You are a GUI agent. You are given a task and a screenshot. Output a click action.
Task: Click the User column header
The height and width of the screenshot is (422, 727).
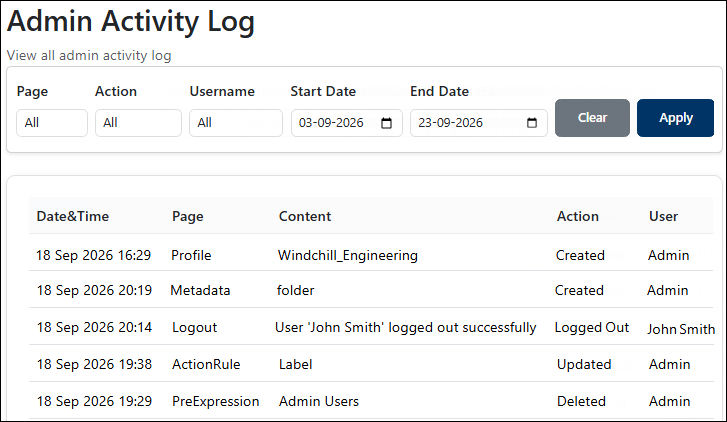click(x=663, y=216)
